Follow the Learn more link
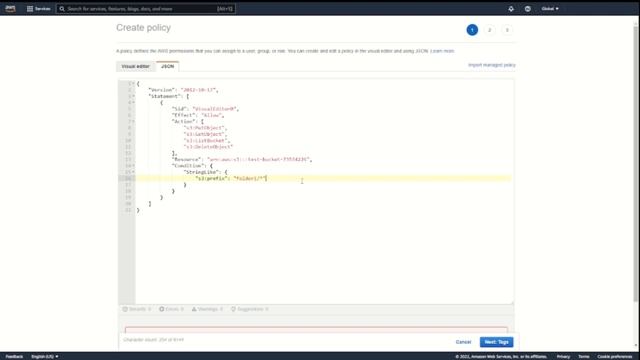 (x=442, y=51)
